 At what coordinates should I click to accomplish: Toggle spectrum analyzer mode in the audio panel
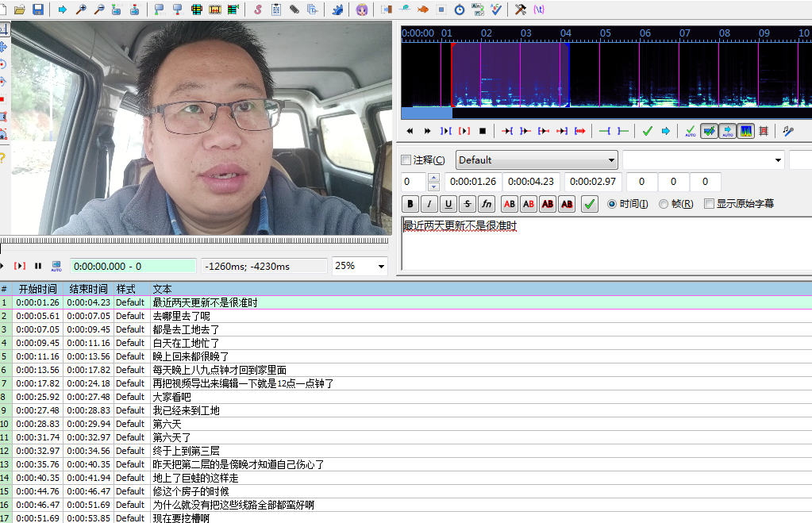(x=746, y=131)
